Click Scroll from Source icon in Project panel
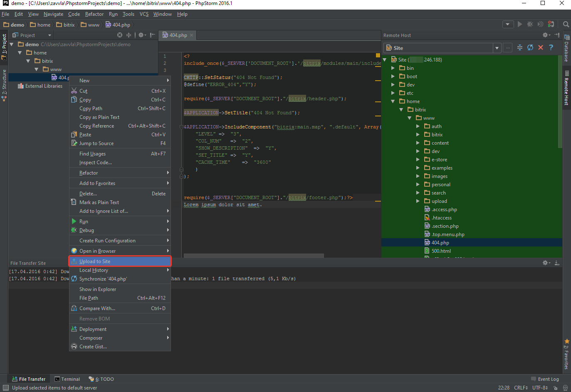Viewport: 571px width, 392px height. click(120, 35)
